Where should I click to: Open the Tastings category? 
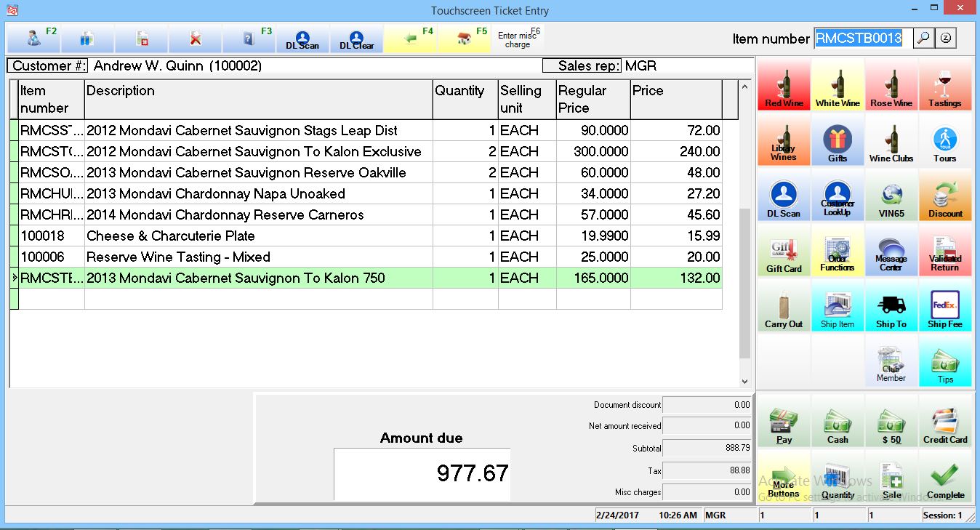[944, 85]
